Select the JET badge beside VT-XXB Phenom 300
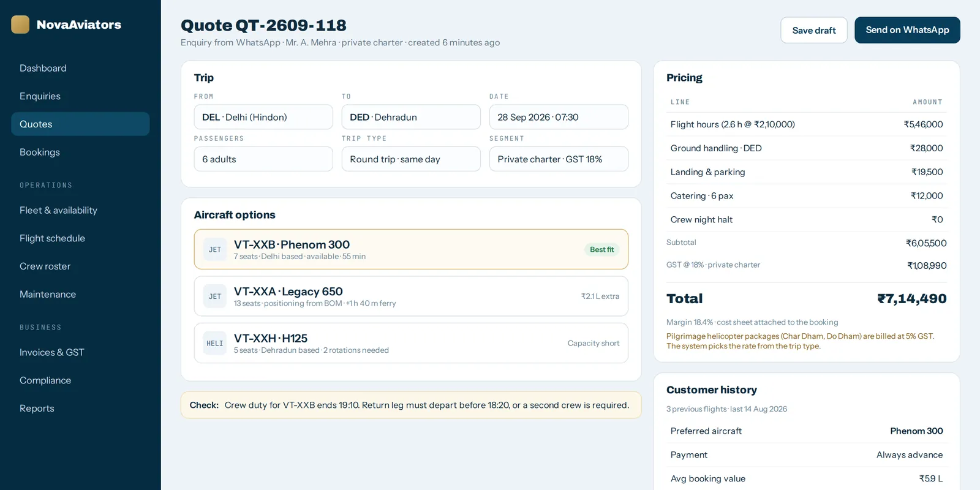 215,249
